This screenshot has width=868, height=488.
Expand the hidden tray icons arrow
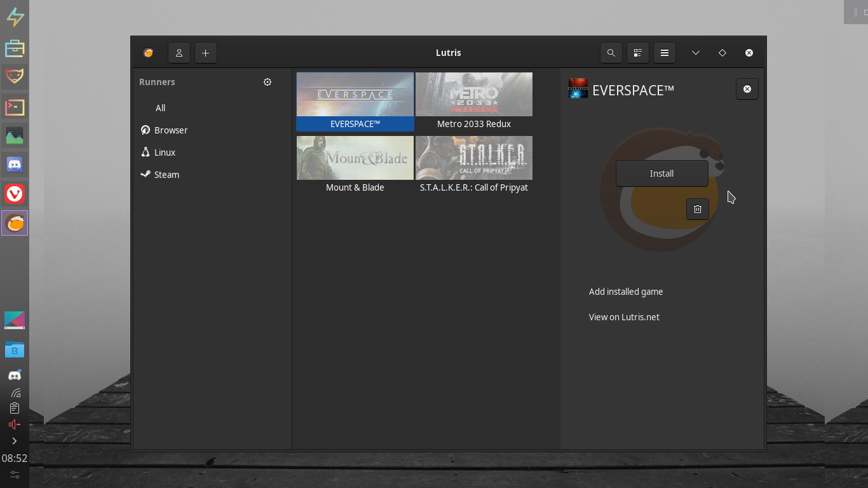pos(15,441)
